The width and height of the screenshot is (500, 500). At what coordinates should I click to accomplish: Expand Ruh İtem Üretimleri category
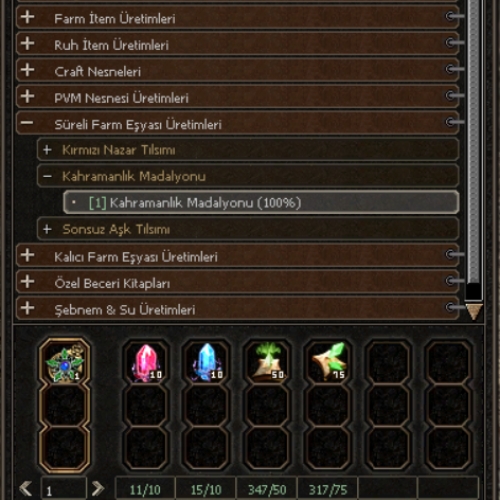pos(237,44)
